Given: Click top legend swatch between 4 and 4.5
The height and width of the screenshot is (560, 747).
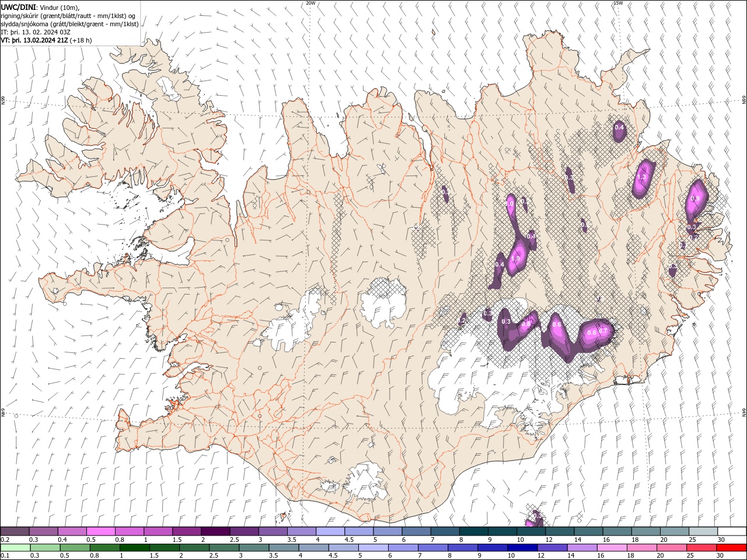Looking at the screenshot, I should (330, 531).
